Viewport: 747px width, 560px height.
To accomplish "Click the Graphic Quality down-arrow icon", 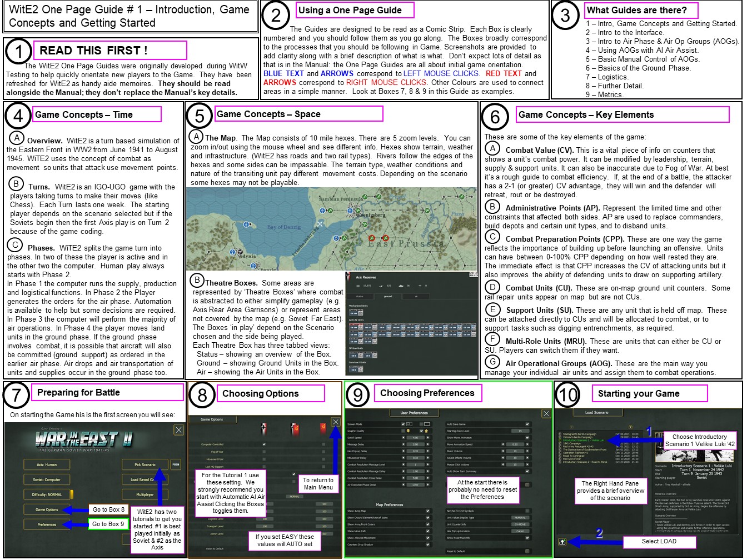I will point(409,431).
